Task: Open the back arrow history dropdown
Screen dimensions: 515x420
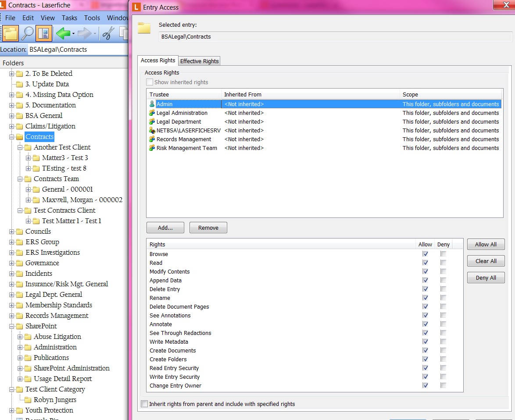Action: [73, 33]
